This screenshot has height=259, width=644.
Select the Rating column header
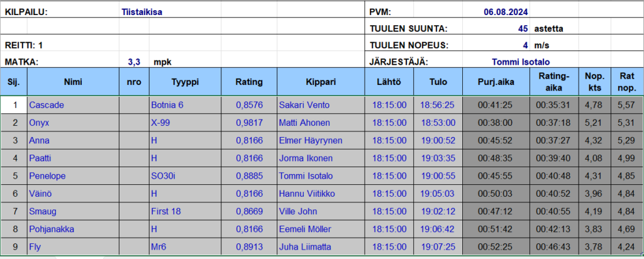pyautogui.click(x=249, y=82)
